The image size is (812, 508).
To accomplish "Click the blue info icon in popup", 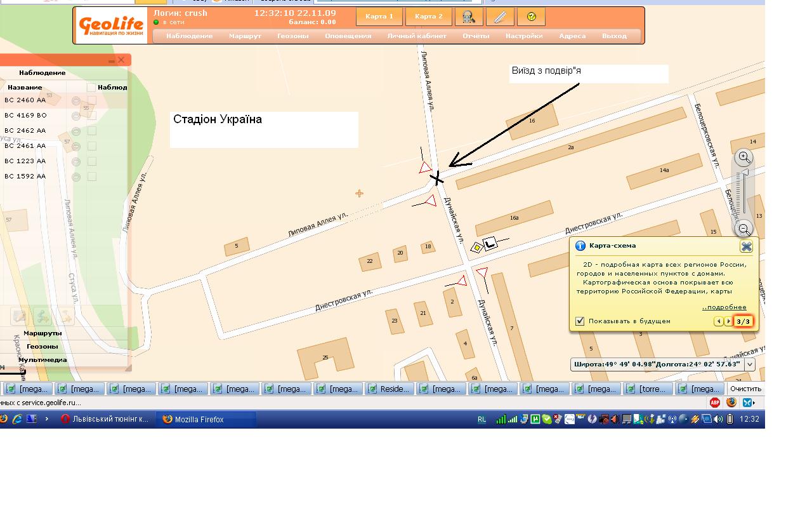I will point(580,246).
